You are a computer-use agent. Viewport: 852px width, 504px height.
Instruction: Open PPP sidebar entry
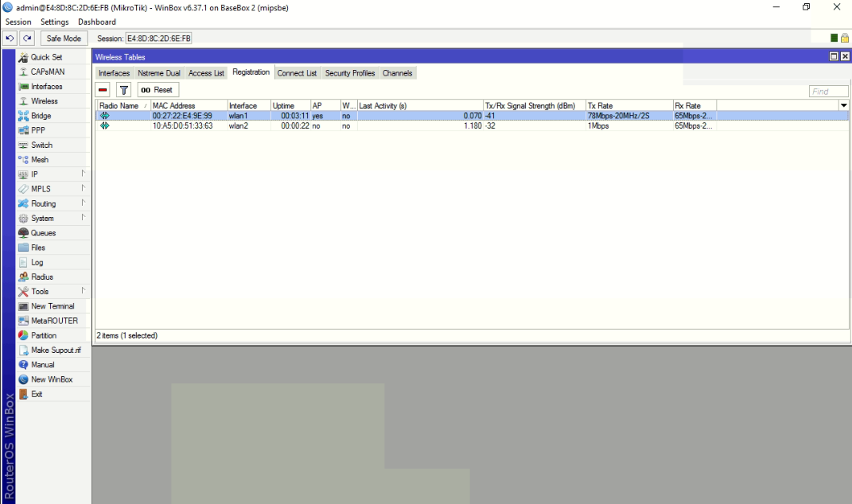pos(53,130)
